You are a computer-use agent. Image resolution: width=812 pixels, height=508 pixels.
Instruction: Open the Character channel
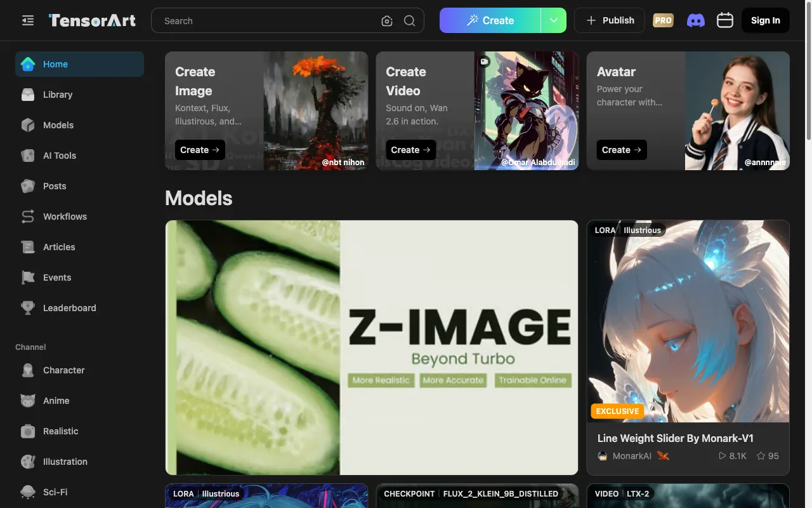80,370
